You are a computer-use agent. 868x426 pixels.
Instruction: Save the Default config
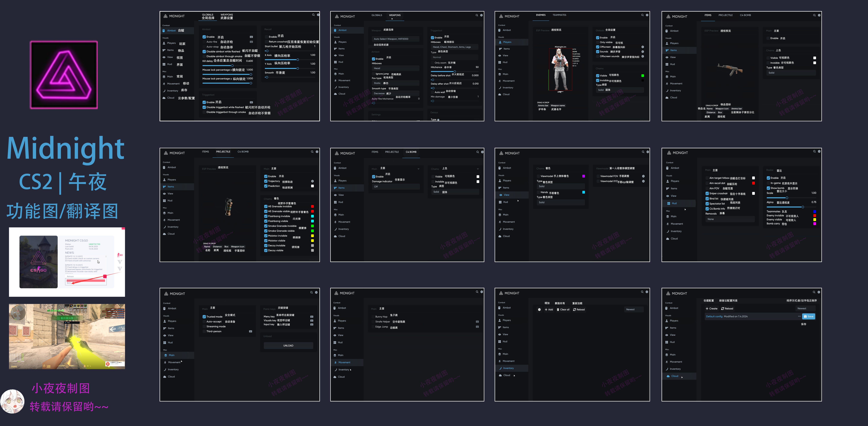tap(809, 316)
